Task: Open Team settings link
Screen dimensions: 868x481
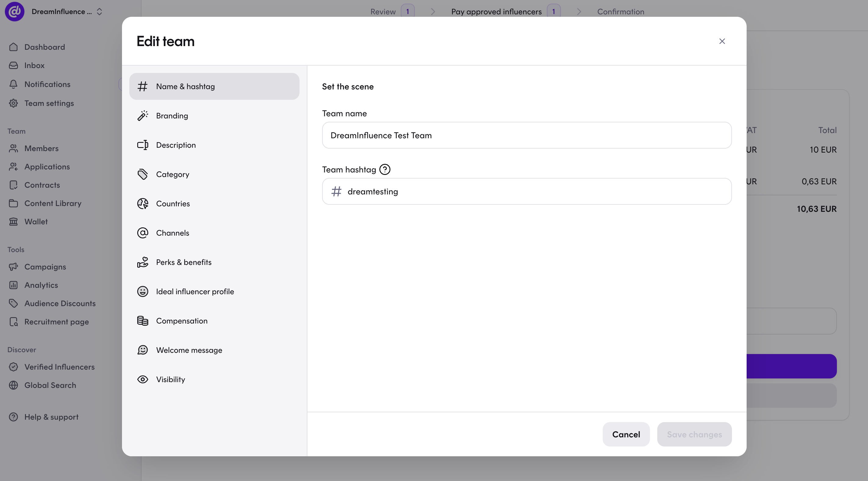Action: point(49,103)
